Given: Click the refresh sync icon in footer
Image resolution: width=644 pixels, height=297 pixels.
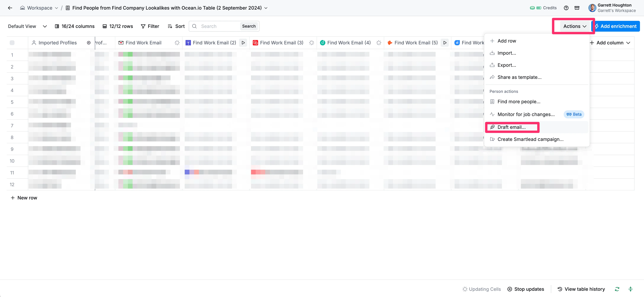Looking at the screenshot, I should pos(617,289).
